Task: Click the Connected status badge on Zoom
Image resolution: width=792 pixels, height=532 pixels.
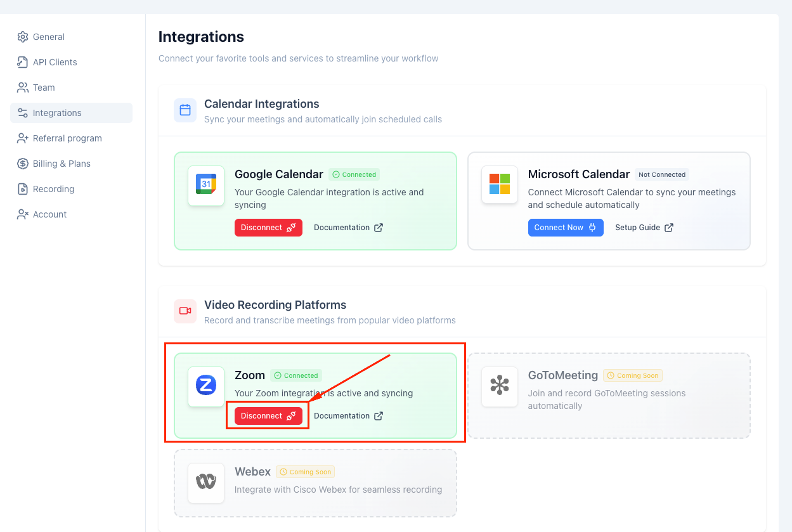Action: 296,375
